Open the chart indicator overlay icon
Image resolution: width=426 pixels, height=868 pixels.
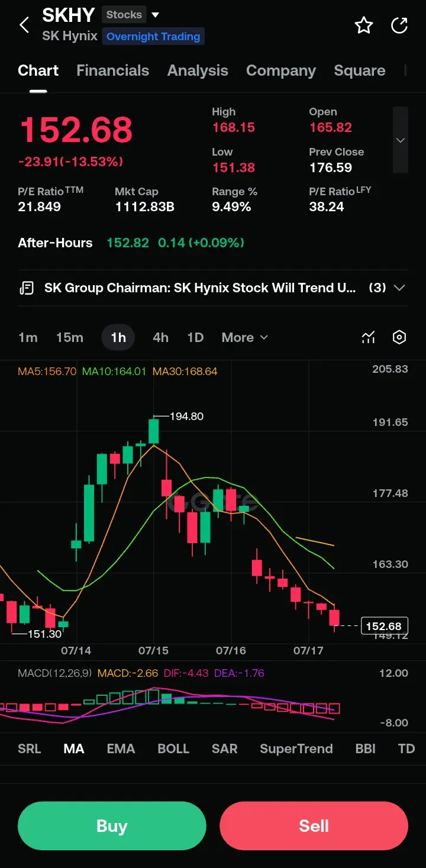coord(368,337)
